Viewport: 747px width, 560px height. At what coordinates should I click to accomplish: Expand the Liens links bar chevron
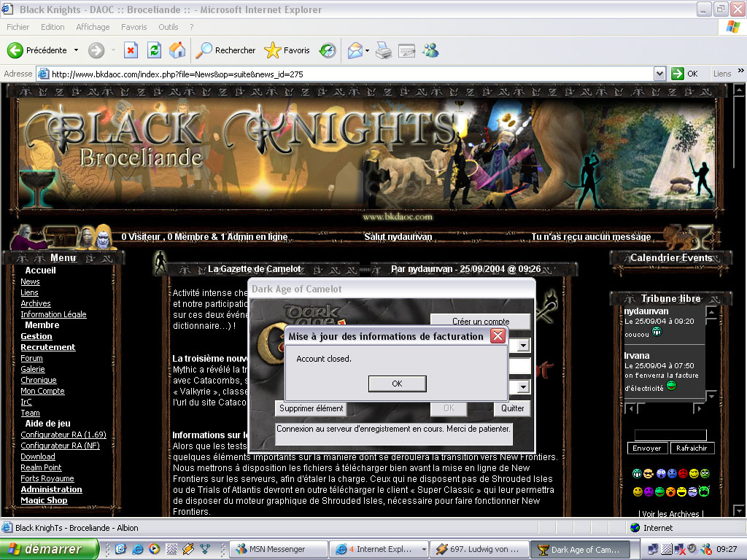[x=740, y=71]
